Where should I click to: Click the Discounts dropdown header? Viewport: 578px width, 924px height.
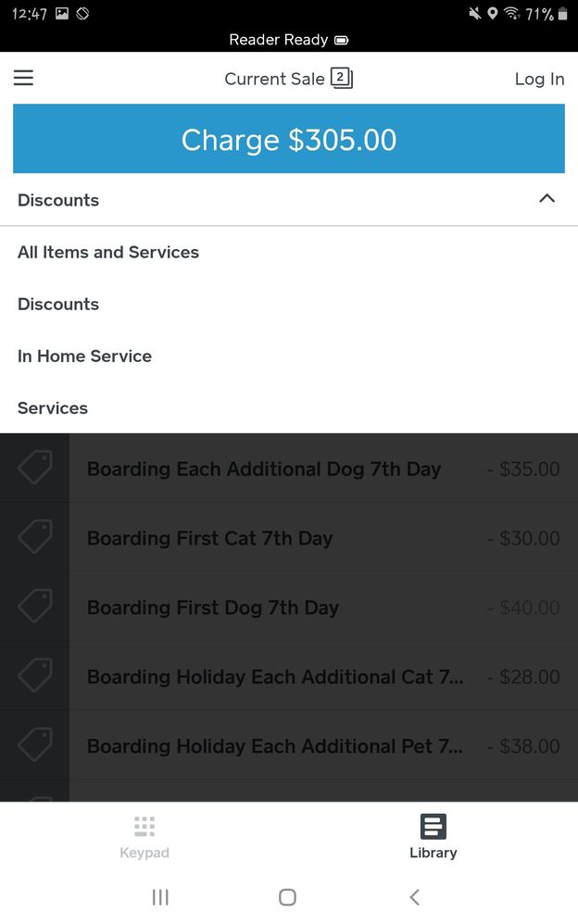(x=58, y=200)
